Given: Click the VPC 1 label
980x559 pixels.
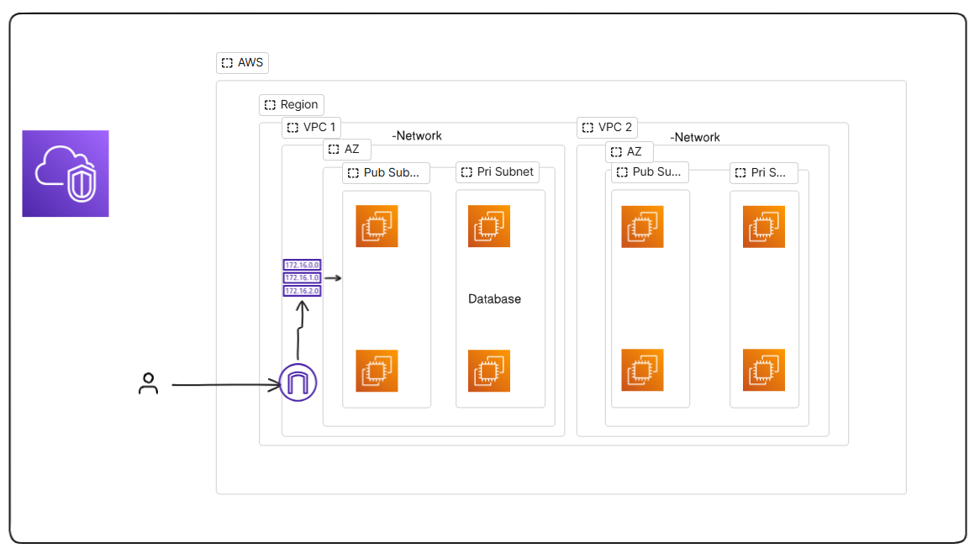Looking at the screenshot, I should coord(311,128).
